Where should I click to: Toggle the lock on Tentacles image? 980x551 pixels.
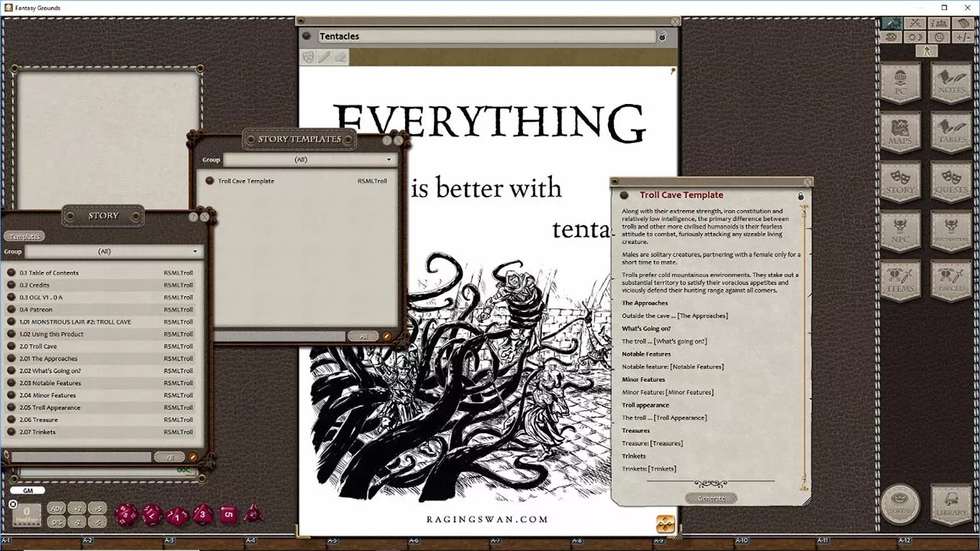[x=663, y=36]
